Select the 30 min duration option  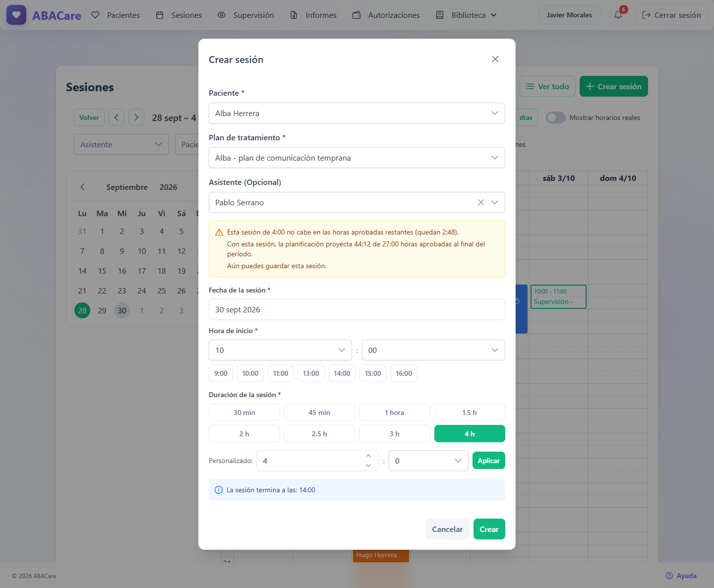(x=244, y=412)
